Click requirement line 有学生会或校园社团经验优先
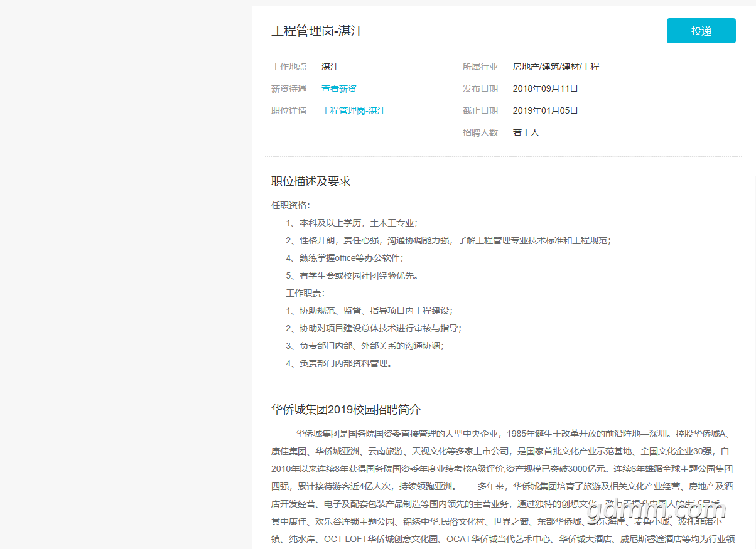Image resolution: width=756 pixels, height=549 pixels. 352,275
